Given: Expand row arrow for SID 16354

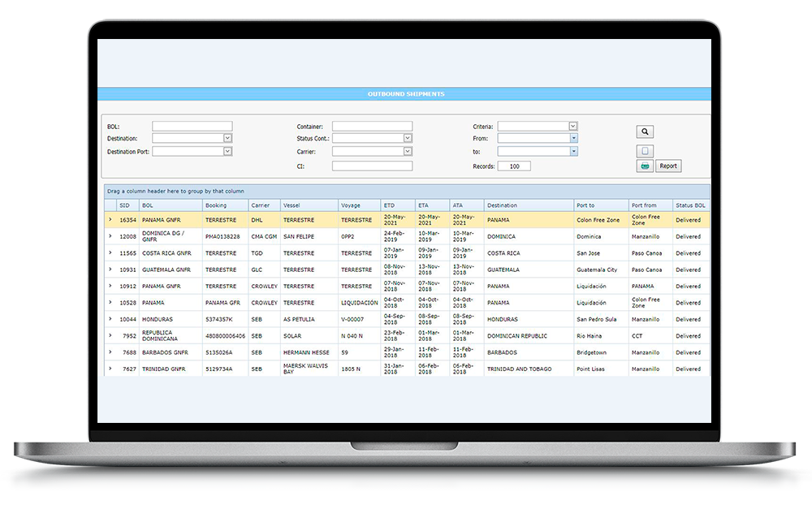Looking at the screenshot, I should pyautogui.click(x=110, y=220).
